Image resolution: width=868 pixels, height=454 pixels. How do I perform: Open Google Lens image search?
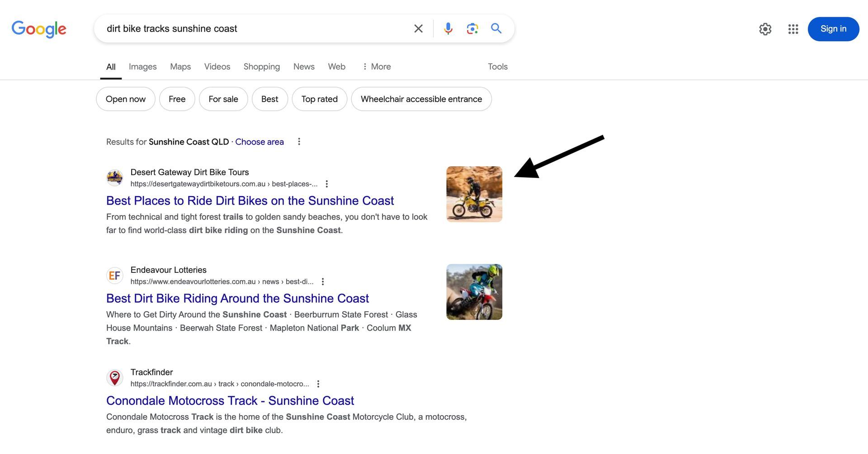472,28
